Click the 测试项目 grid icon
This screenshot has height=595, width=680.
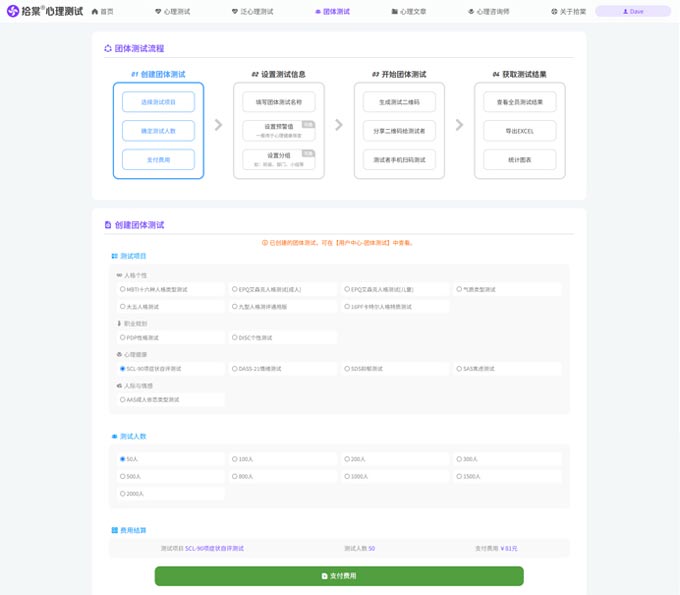click(x=114, y=256)
